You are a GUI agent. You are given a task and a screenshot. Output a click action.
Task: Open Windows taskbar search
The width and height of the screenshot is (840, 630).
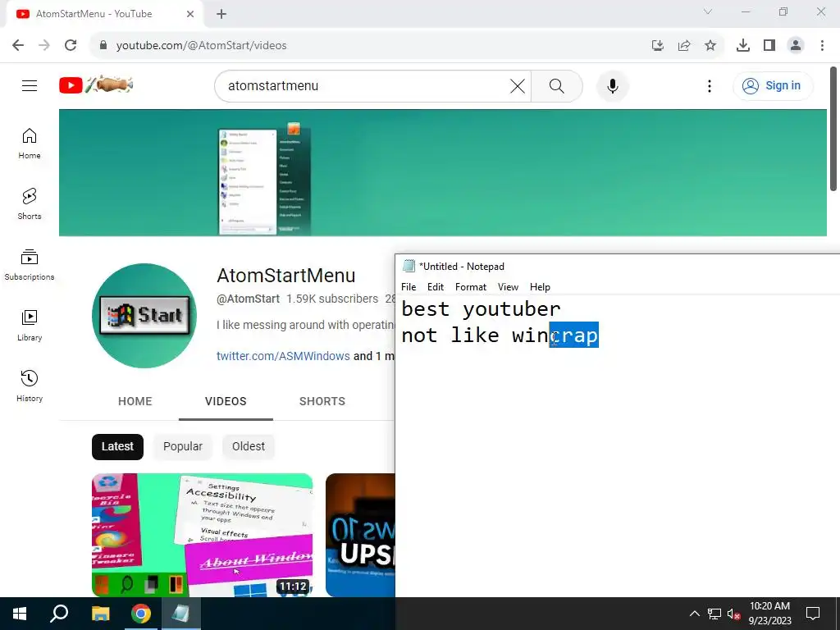click(x=59, y=614)
